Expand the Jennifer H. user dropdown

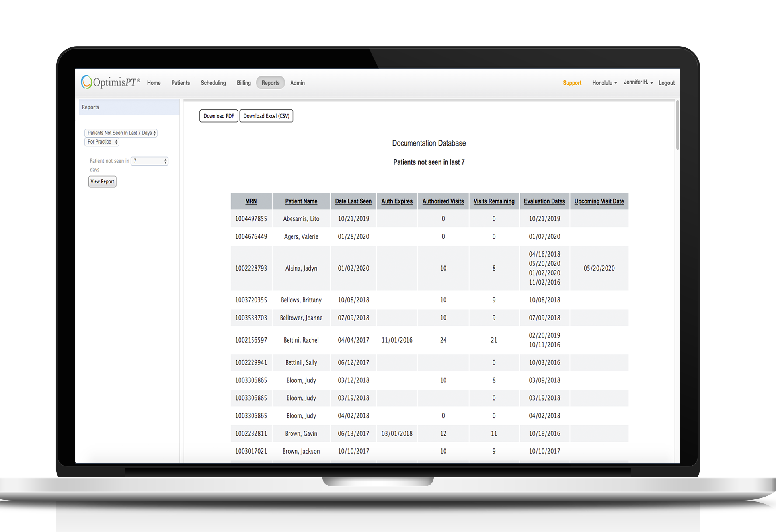[638, 82]
